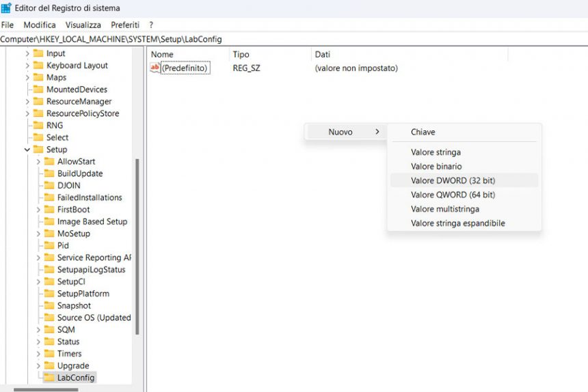Screen dimensions: 588x392
Task: Click the FirstBoot folder icon
Action: [x=49, y=209]
